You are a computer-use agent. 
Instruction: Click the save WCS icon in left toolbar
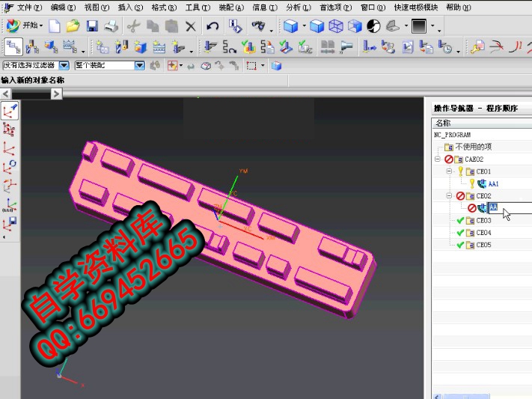tap(10, 222)
